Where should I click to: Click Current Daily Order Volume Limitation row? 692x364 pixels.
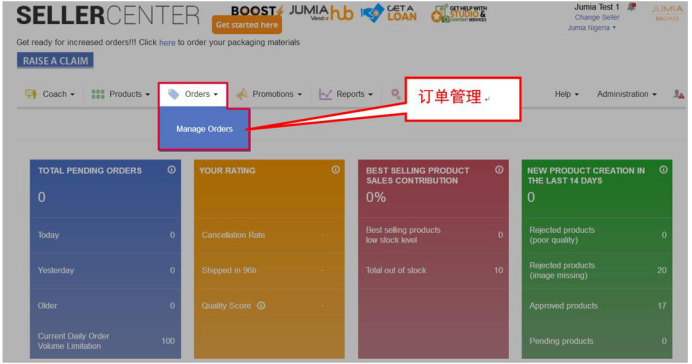[x=105, y=341]
